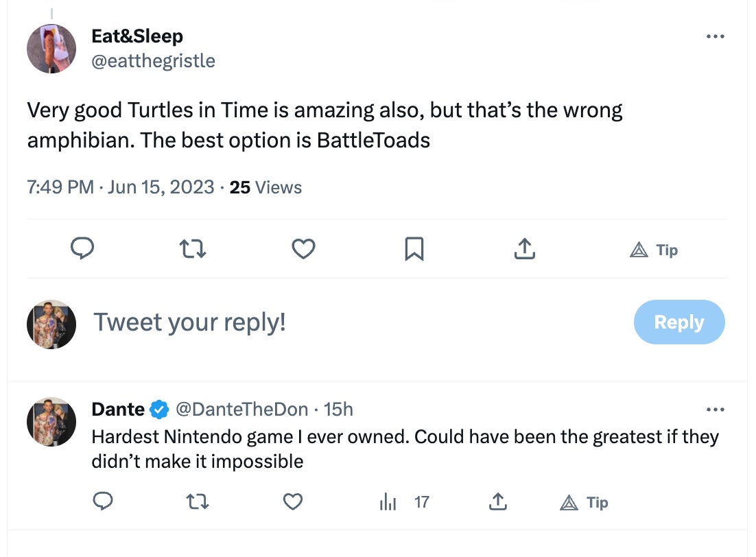Retweet the Eat&Sleep BattleToads tweet
756x557 pixels.
[193, 248]
